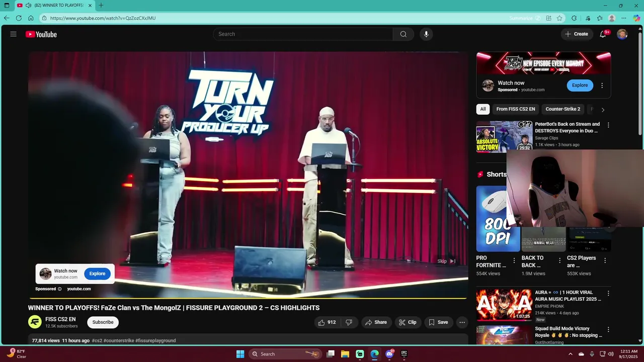Switch to the WINNER TO PLAYOFFS tab
Screen dimensions: 644x362
tap(54, 6)
